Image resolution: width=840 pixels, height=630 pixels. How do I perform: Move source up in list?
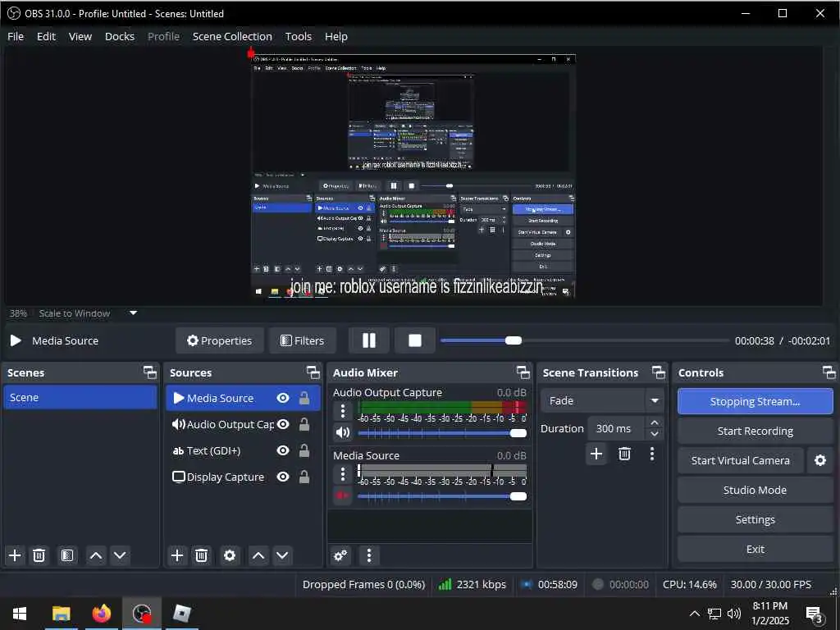click(258, 555)
